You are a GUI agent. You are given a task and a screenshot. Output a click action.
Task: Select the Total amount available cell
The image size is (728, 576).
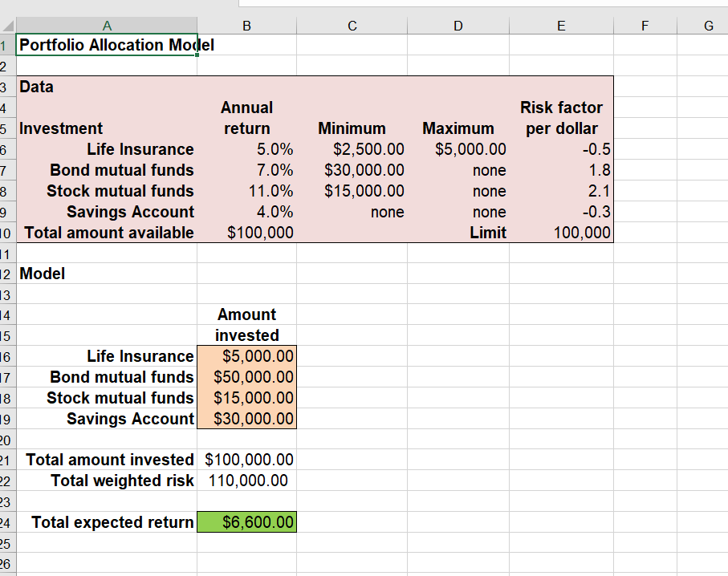click(107, 233)
